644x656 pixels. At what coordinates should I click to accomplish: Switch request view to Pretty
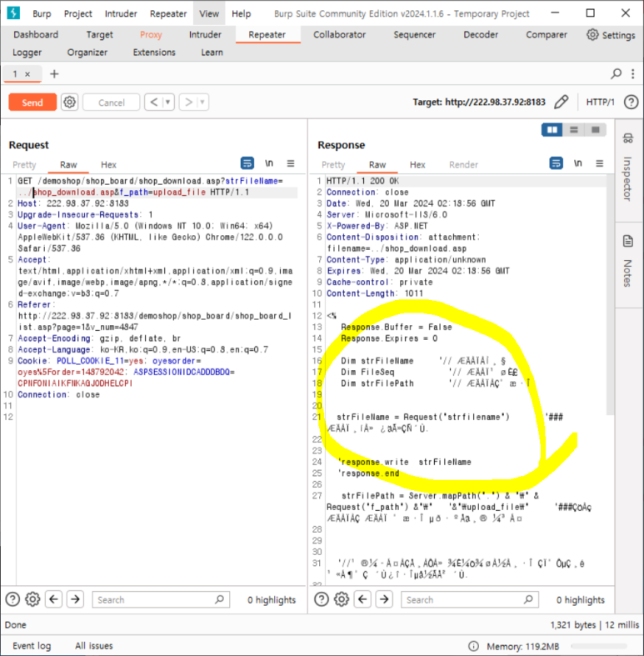[x=24, y=164]
